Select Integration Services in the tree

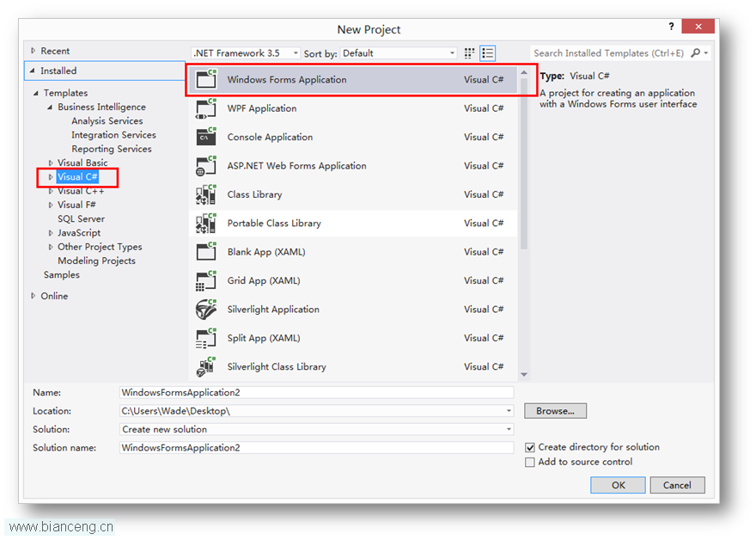(x=113, y=135)
